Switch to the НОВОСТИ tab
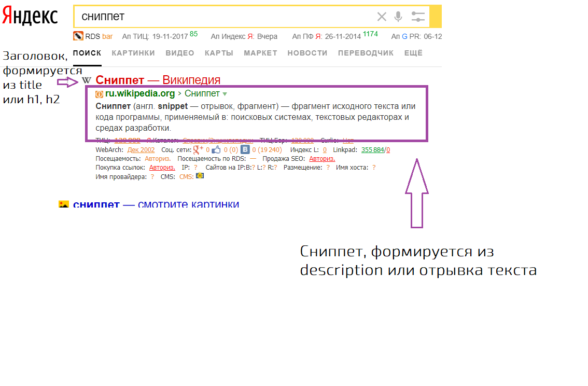 click(x=307, y=53)
